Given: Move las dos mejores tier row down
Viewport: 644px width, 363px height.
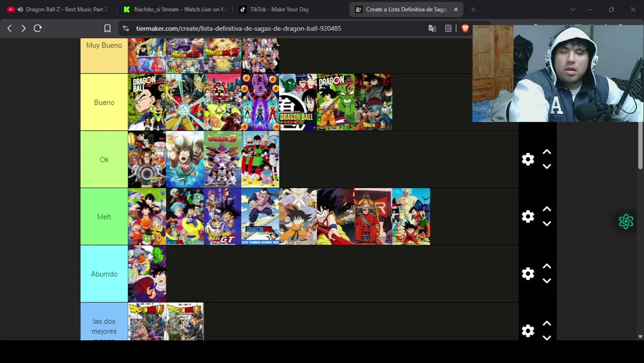Looking at the screenshot, I should 547,337.
